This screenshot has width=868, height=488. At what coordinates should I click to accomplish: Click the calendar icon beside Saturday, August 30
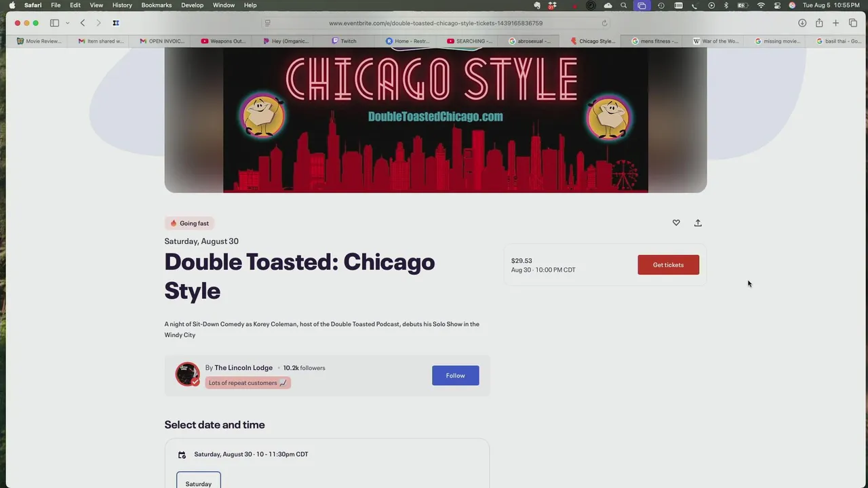click(x=182, y=455)
